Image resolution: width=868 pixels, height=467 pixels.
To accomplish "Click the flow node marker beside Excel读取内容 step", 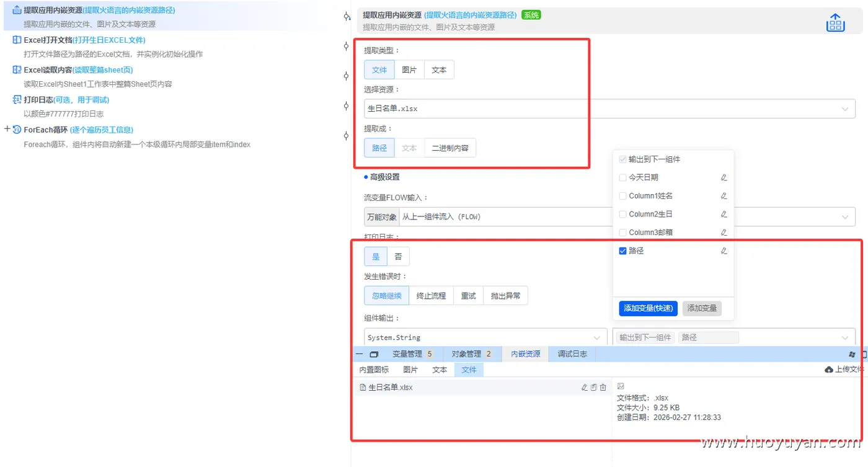I will [346, 76].
